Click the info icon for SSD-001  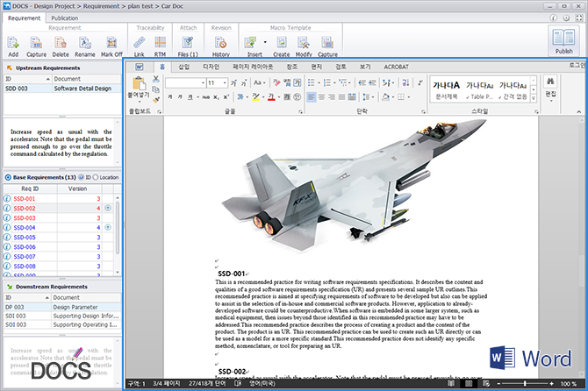[7, 198]
